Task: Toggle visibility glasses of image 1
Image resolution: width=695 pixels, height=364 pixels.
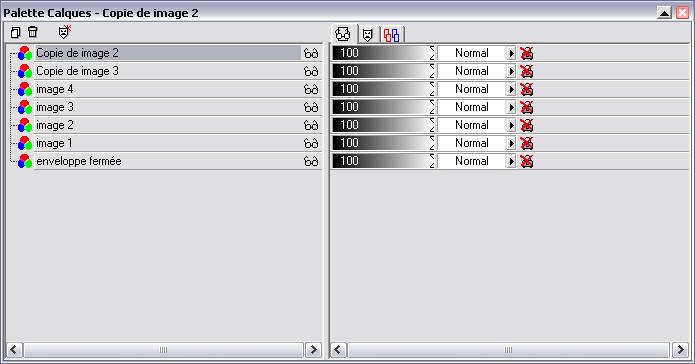Action: coord(311,144)
